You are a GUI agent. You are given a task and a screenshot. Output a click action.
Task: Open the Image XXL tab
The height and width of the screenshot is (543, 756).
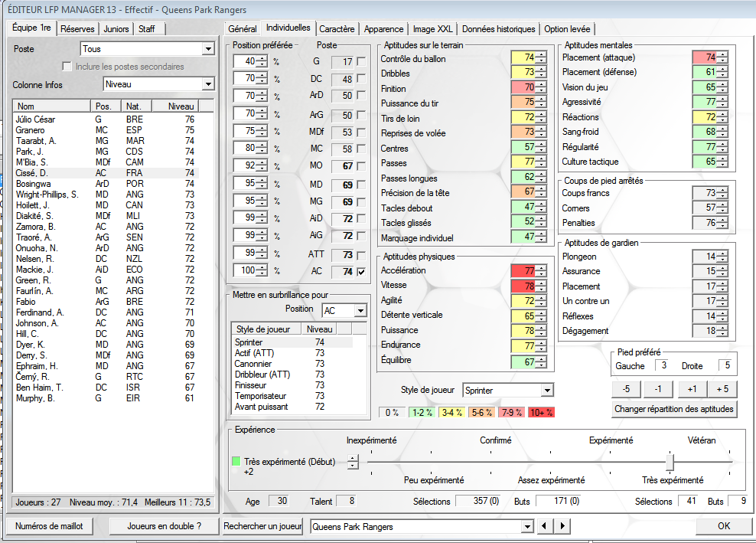coord(433,29)
